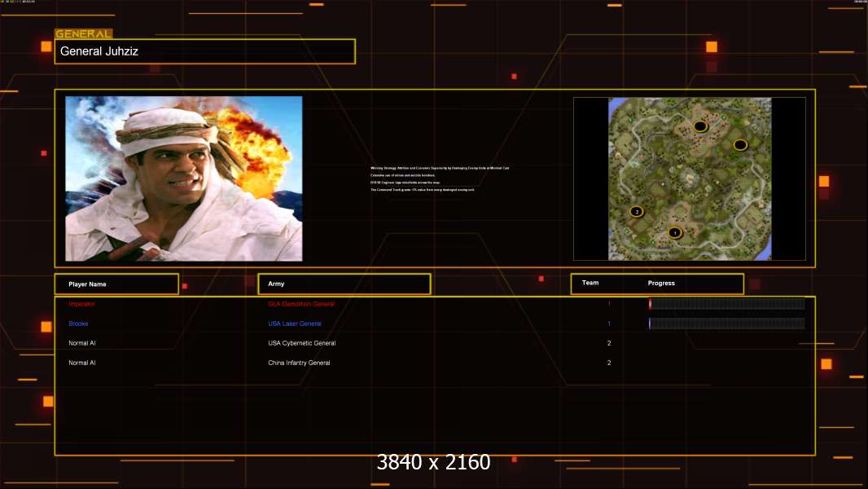Select the unnumbered upper-right minimap start marker
The width and height of the screenshot is (868, 489).
(x=739, y=144)
